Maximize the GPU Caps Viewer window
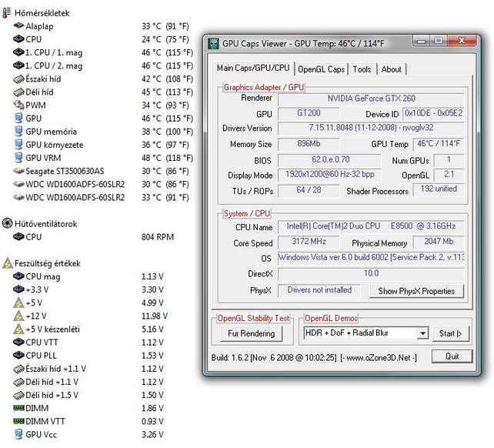The width and height of the screenshot is (494, 448). coord(439,41)
